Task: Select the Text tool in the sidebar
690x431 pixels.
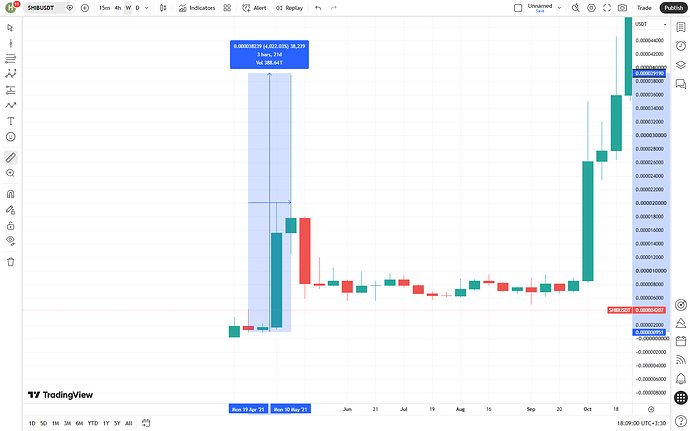Action: tap(11, 121)
